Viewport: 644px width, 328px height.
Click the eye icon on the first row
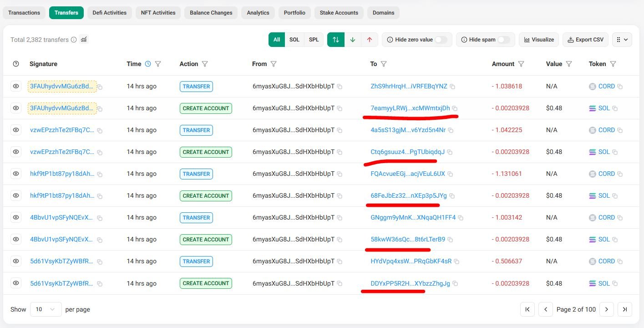click(16, 86)
